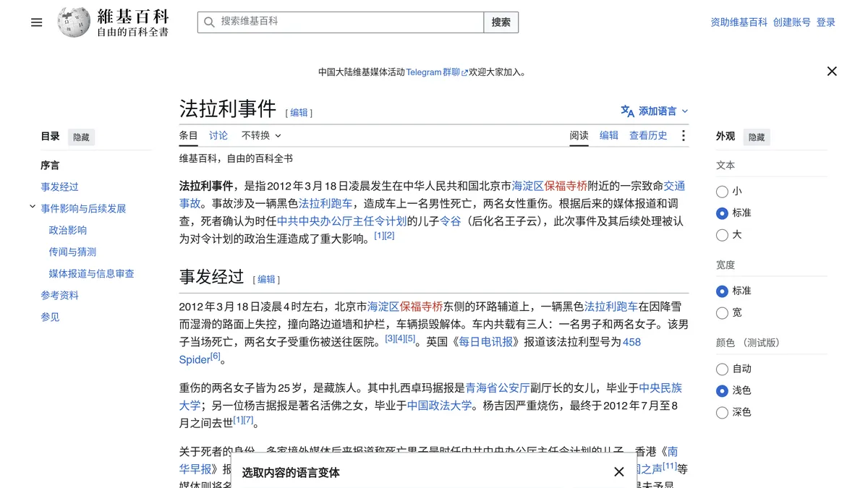Click 编辑 link beside 事发经过 heading
Screen dimensions: 868x488
pos(266,280)
